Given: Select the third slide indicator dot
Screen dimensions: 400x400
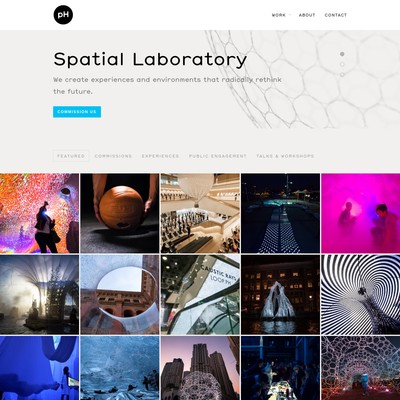Looking at the screenshot, I should (342, 75).
